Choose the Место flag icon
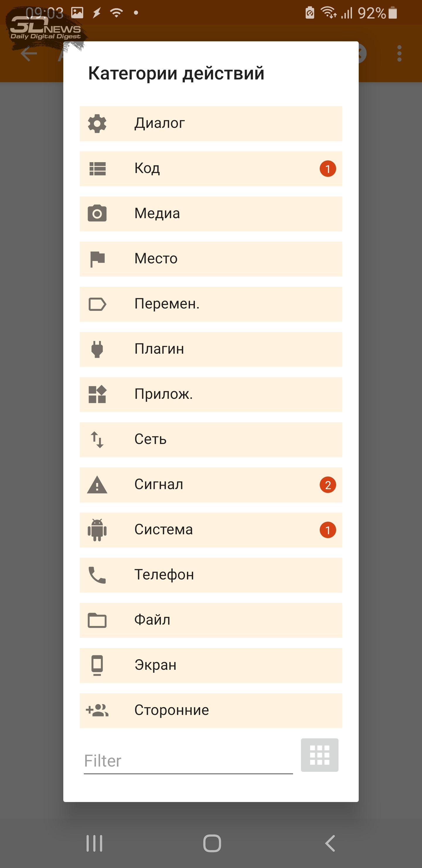 97,259
